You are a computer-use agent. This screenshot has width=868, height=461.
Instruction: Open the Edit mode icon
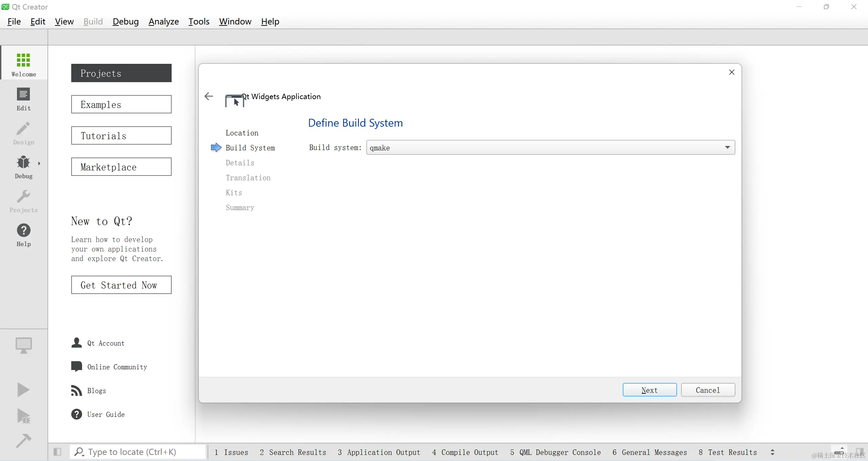[23, 95]
